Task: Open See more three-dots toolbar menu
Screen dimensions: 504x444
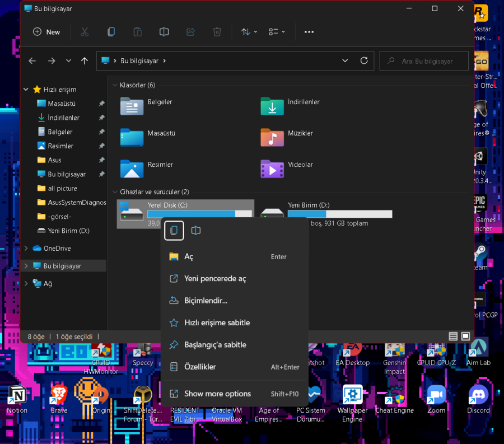Action: 309,32
